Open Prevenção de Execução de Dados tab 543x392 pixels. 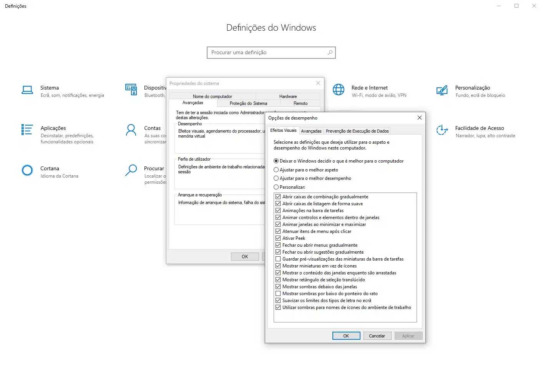pyautogui.click(x=357, y=131)
